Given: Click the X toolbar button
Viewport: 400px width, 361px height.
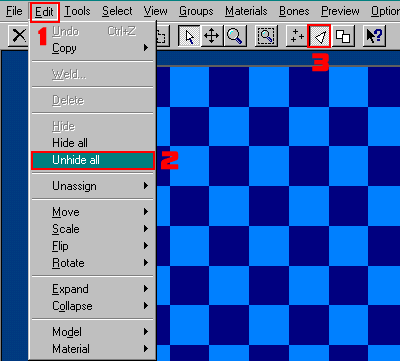Looking at the screenshot, I should (19, 36).
